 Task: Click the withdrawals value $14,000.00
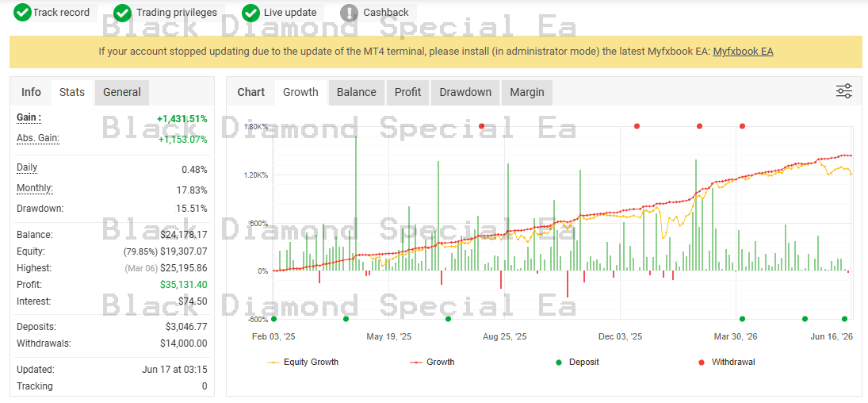point(184,344)
